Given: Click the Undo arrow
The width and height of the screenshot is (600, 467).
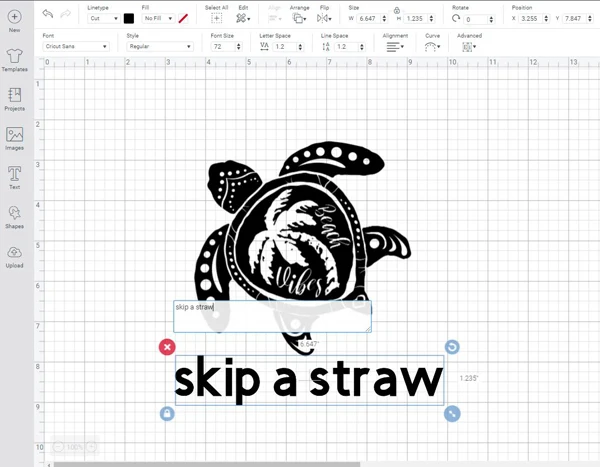Looking at the screenshot, I should tap(48, 14).
